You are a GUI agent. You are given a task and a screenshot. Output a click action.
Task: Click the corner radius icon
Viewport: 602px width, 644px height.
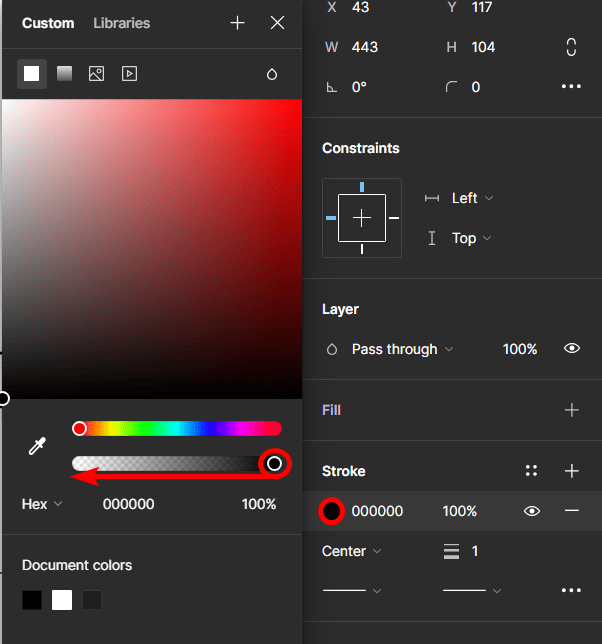tap(451, 87)
